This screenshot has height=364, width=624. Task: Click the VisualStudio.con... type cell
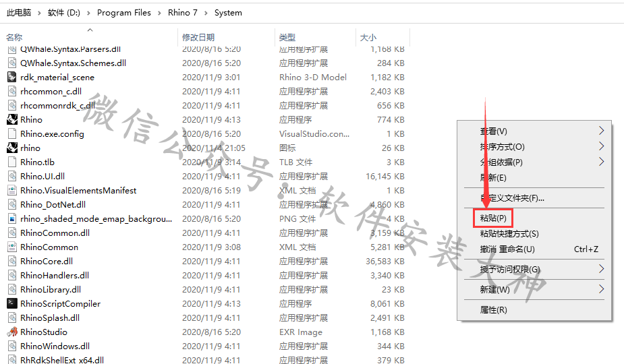coord(314,133)
